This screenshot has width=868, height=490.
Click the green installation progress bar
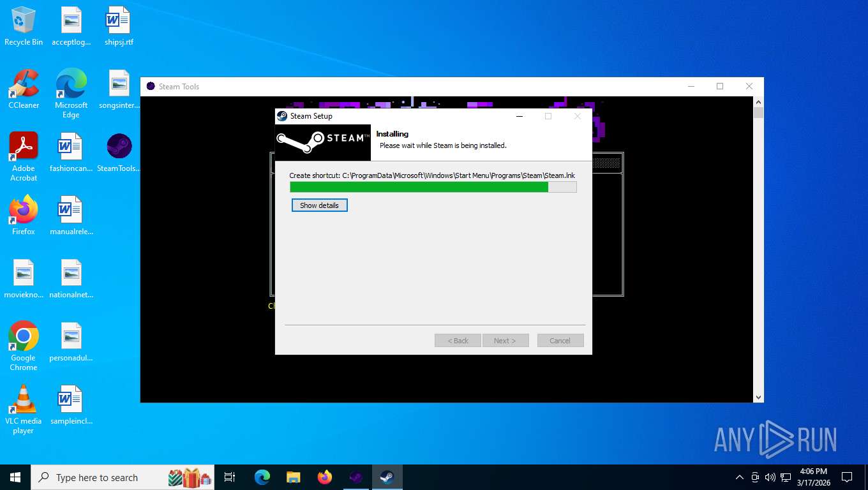pyautogui.click(x=433, y=187)
